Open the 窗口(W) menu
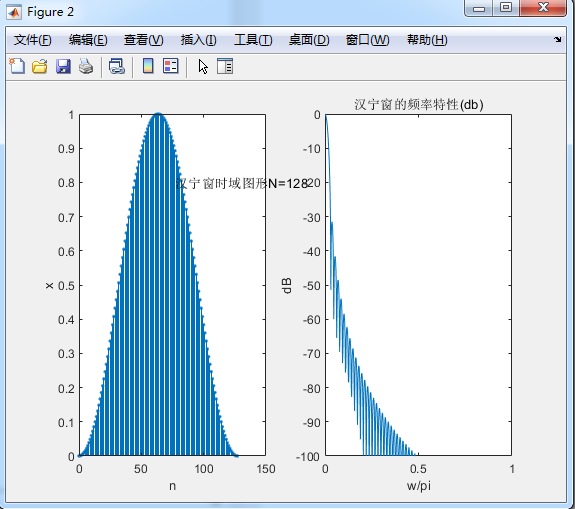Screen dimensions: 575x509 367,40
